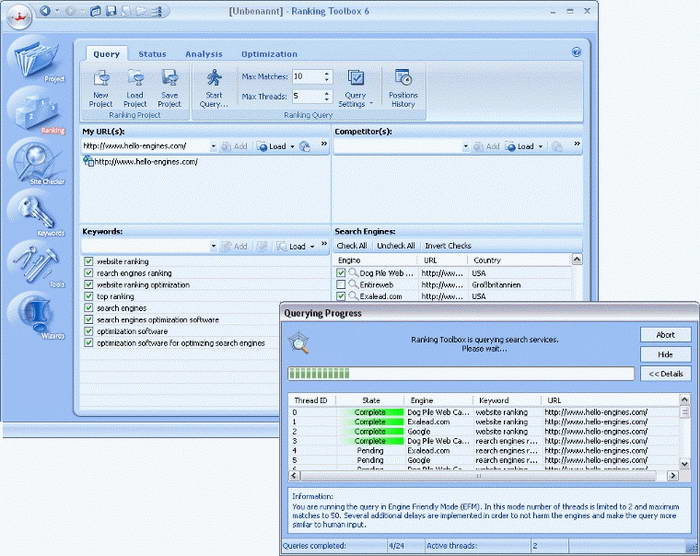Click Invert Checks for search engines
Screen dimensions: 700x556
coord(448,246)
